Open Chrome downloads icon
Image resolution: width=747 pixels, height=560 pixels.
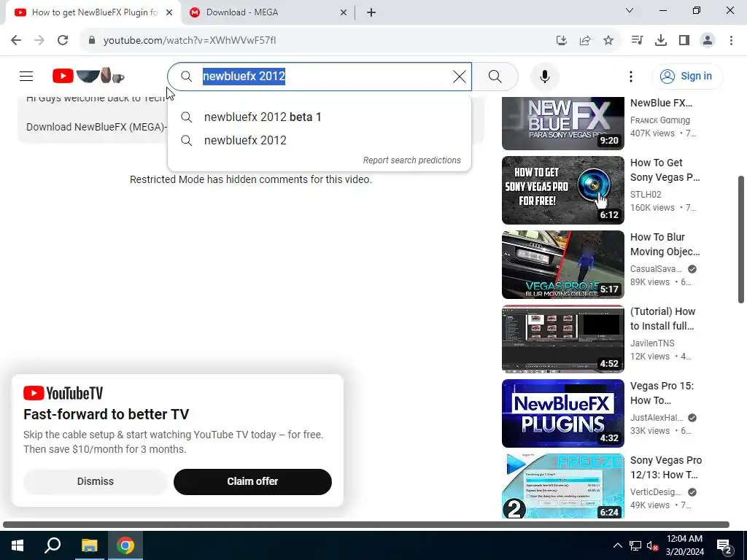(661, 41)
